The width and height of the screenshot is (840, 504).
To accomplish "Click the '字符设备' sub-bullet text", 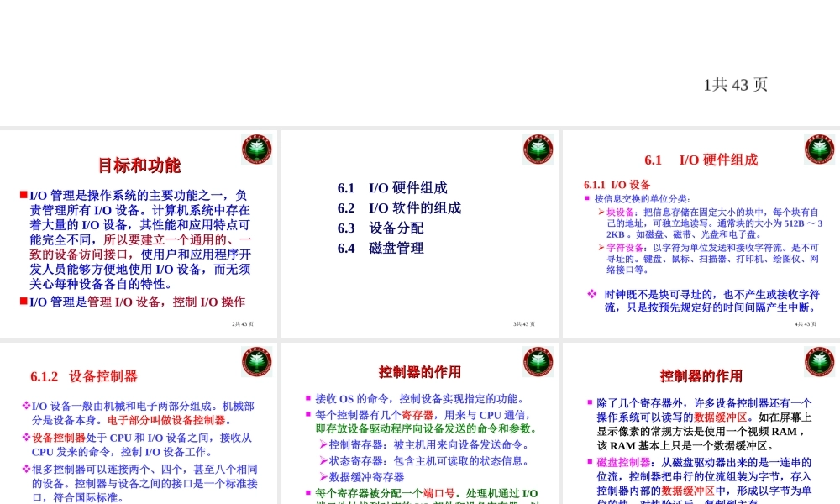I will (x=713, y=259).
